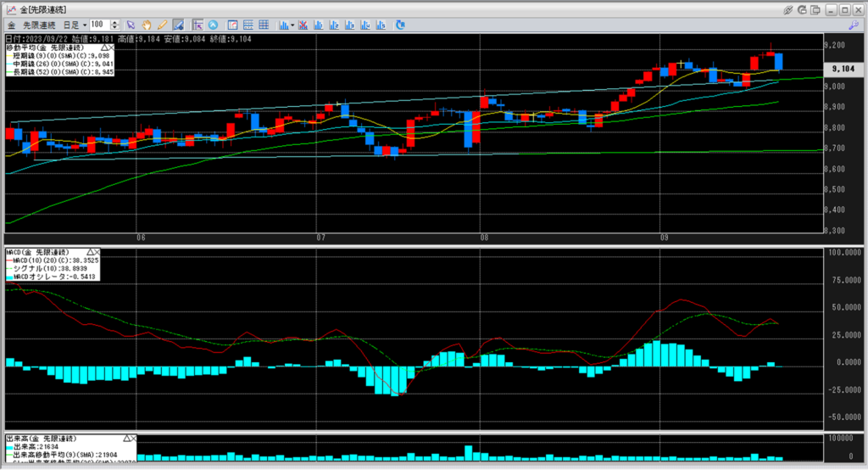Click the blue circular up-arrow icon
This screenshot has height=470, width=868.
click(213, 25)
